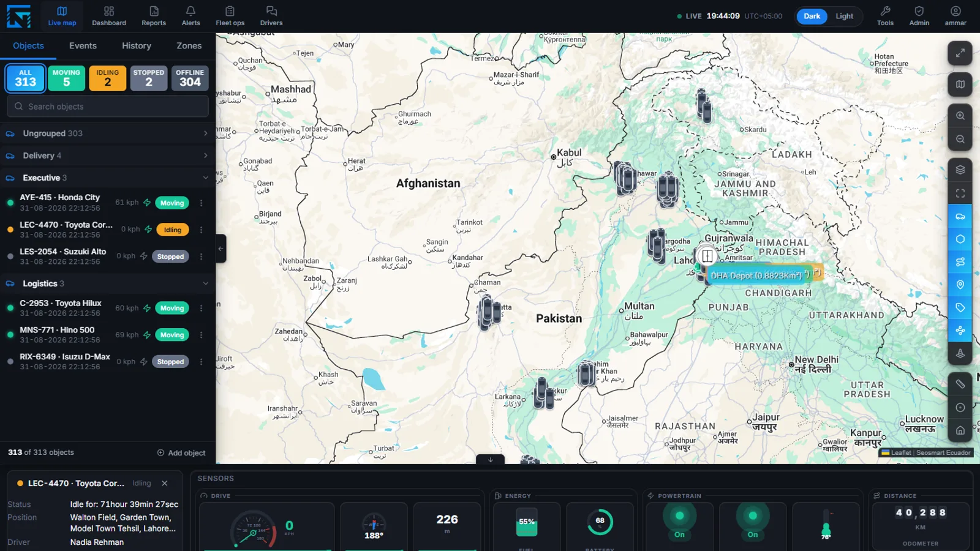980x551 pixels.
Task: Filter by IDLING 2 objects
Action: pyautogui.click(x=107, y=78)
